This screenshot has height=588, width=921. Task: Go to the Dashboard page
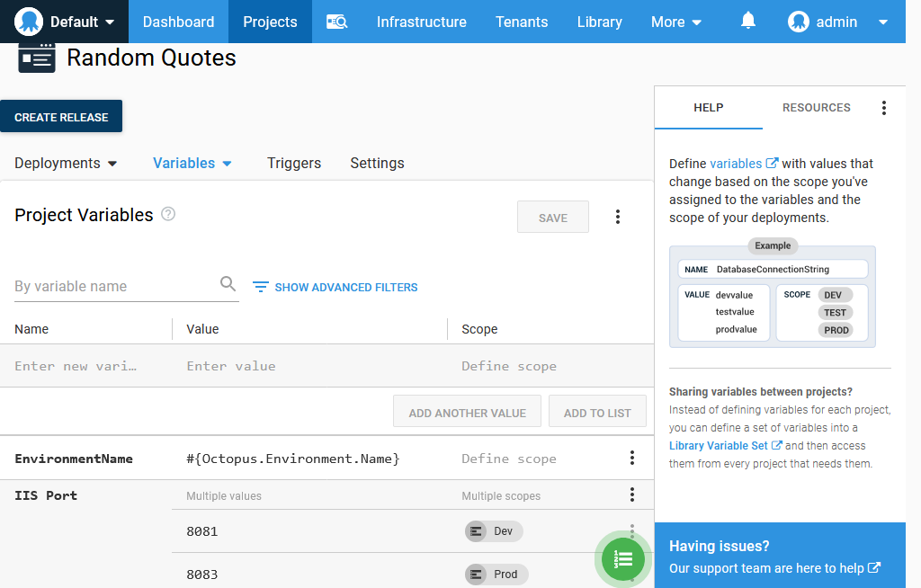click(179, 22)
